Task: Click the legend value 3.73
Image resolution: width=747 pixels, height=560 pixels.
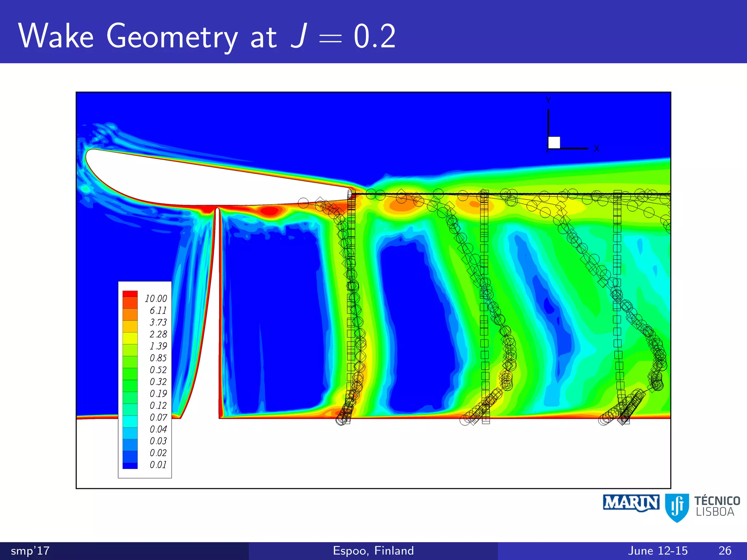Action: click(x=158, y=322)
